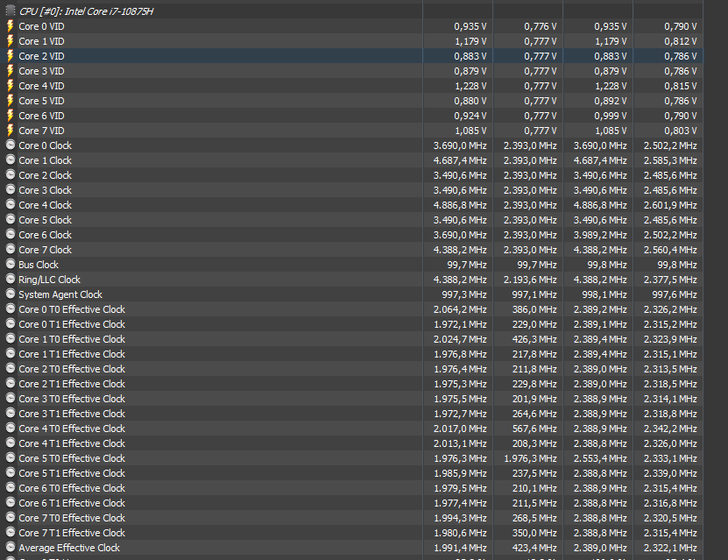The height and width of the screenshot is (560, 728).
Task: Click the icon for Core 1 T0 Effective Clock
Action: [x=11, y=338]
